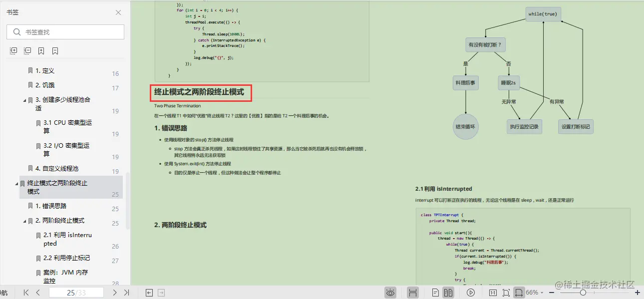644x299 pixels.
Task: Toggle eye-protection reading mode
Action: [x=391, y=292]
